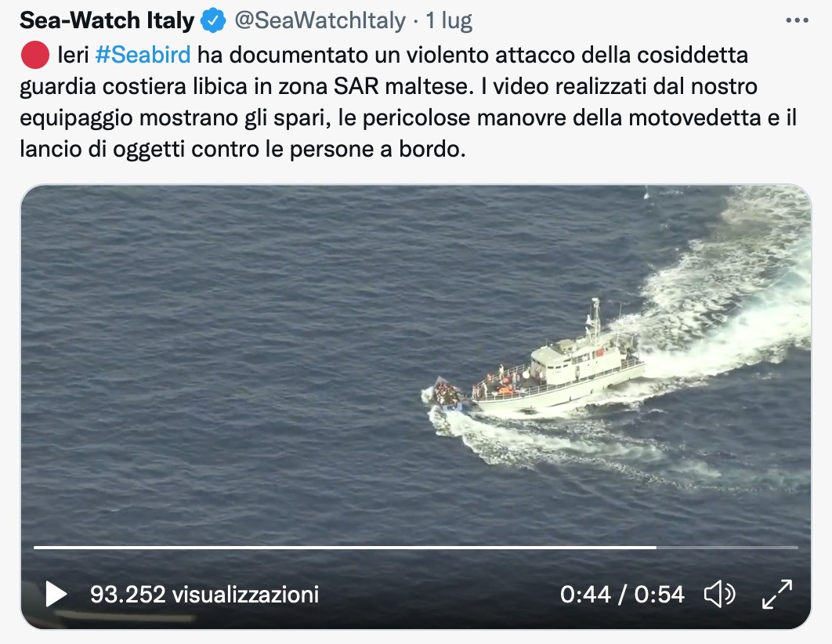Seek to the unplayed grey part of the progress bar
The height and width of the screenshot is (644, 832).
point(728,547)
